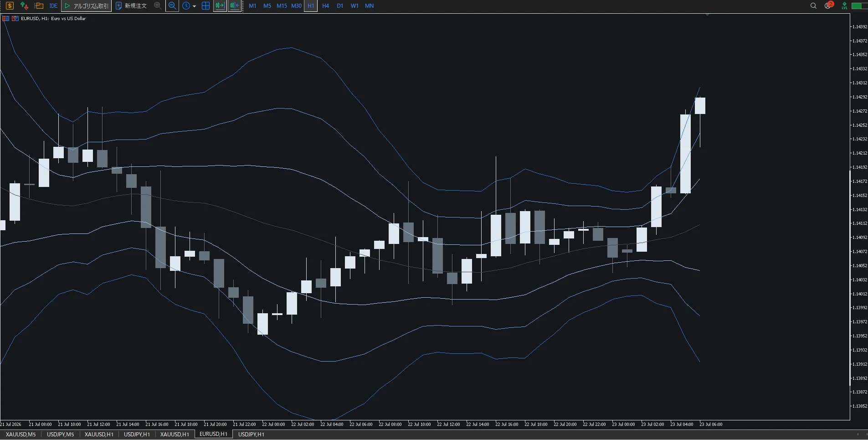Screen dimensions: 868x440
Task: Click the 1.14292 price scale label
Action: pos(859,97)
